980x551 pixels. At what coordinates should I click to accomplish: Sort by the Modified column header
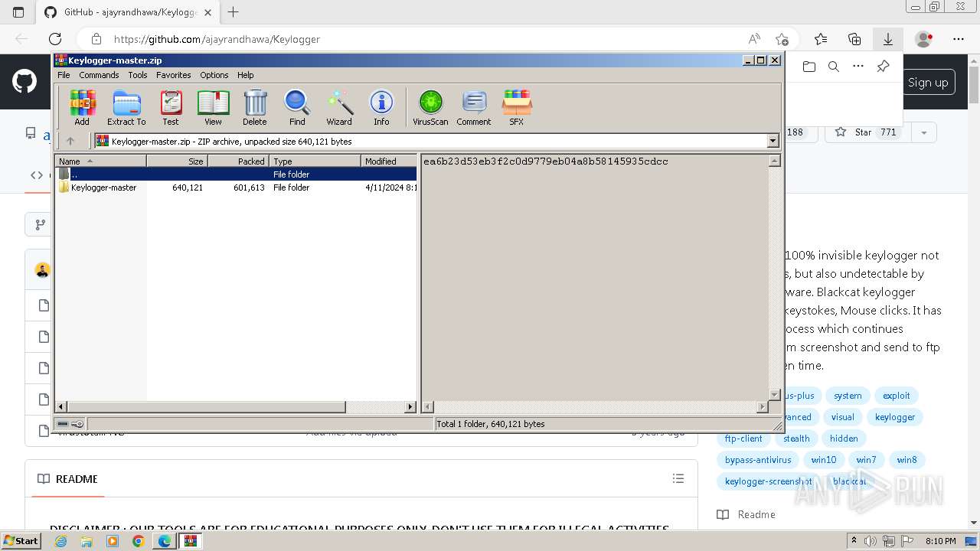tap(389, 161)
